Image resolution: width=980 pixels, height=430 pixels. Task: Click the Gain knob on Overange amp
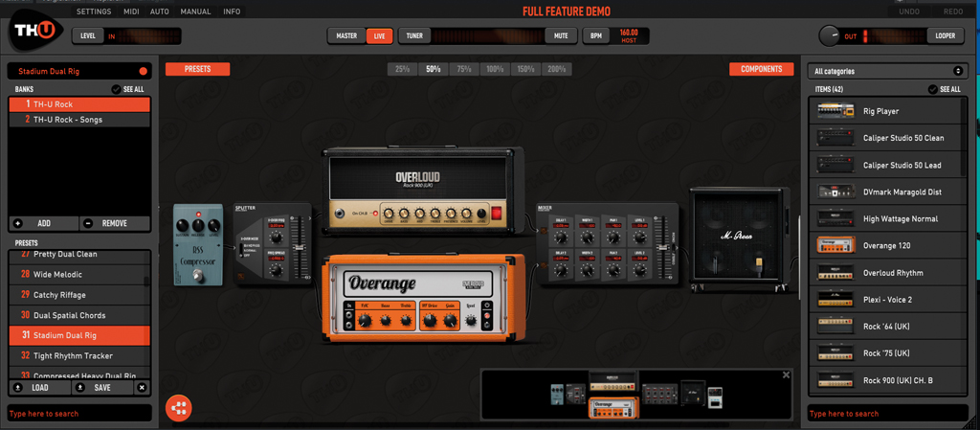point(450,321)
